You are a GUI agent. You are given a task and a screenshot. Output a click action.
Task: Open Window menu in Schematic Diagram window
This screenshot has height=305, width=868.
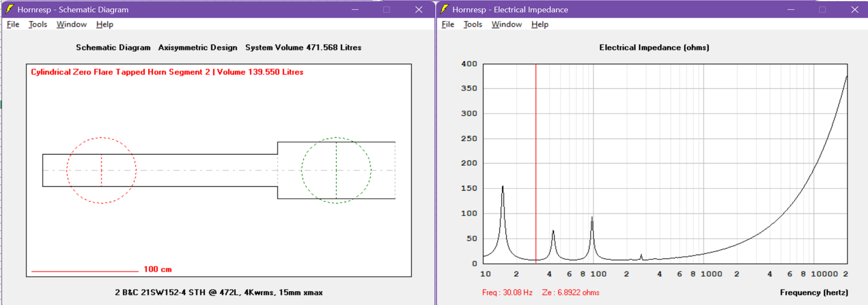point(71,24)
